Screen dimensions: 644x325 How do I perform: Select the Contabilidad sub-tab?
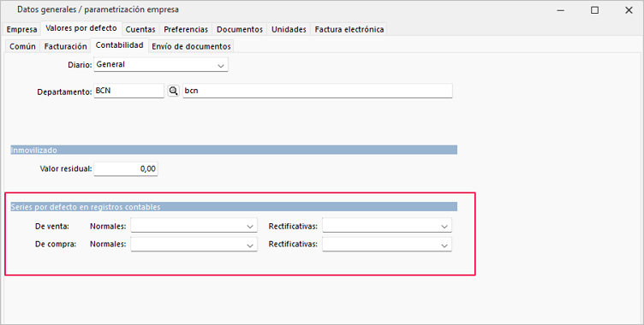point(120,45)
